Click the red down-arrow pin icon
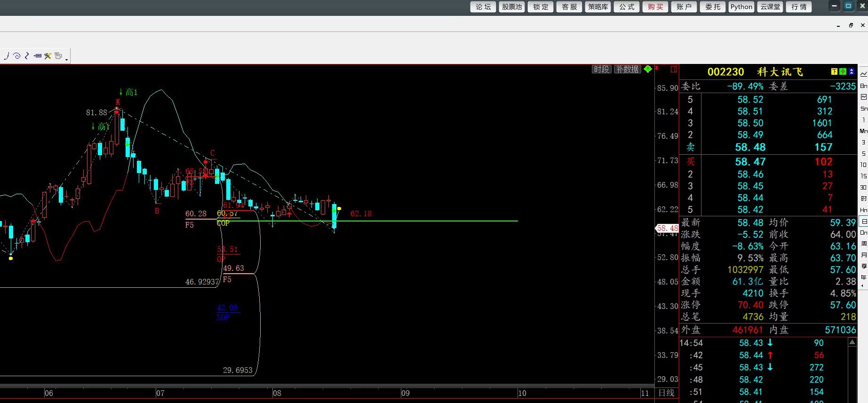The width and height of the screenshot is (868, 403). tap(657, 69)
